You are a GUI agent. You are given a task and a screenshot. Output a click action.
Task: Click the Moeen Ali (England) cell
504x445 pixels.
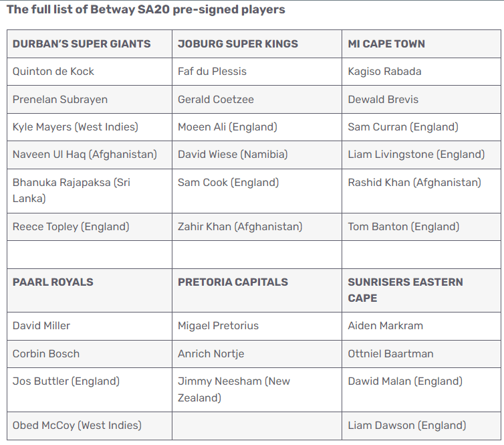[257, 126]
